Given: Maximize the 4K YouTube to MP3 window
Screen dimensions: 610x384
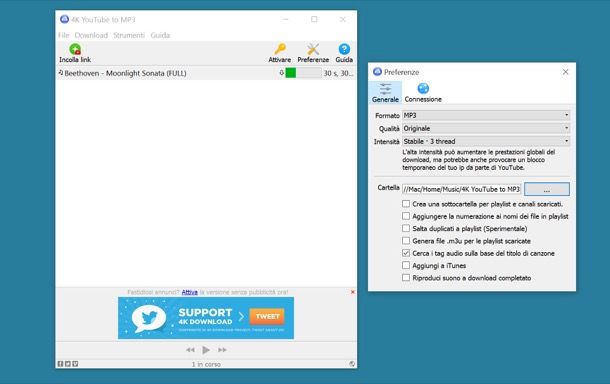Looking at the screenshot, I should pyautogui.click(x=314, y=19).
